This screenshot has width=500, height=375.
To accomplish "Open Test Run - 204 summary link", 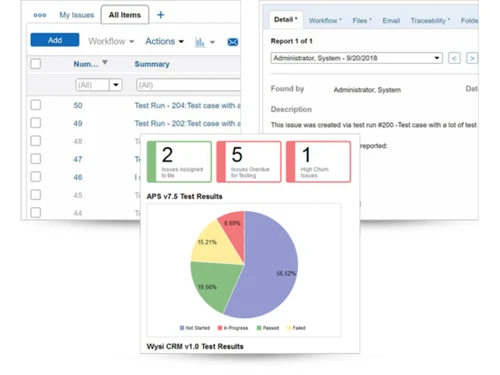I will coord(187,105).
